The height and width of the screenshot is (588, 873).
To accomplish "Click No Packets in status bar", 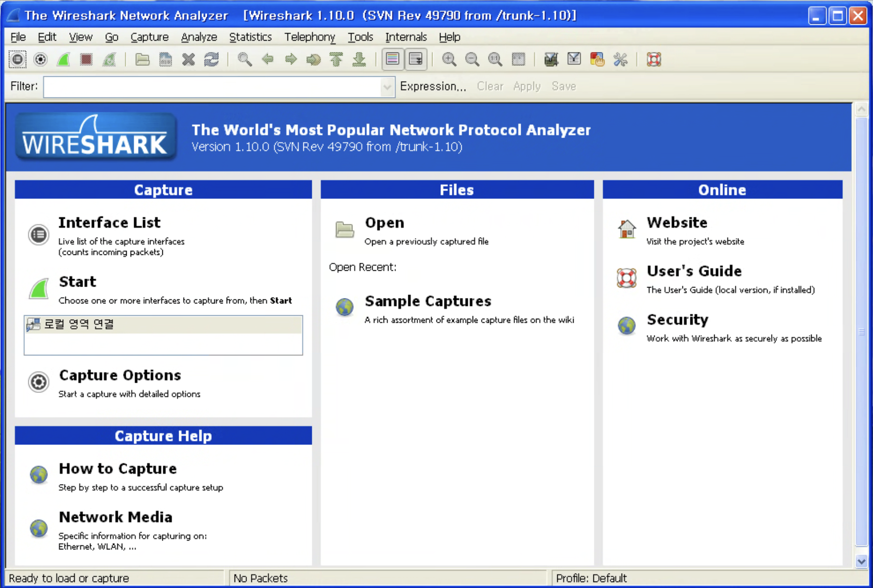I will click(261, 578).
